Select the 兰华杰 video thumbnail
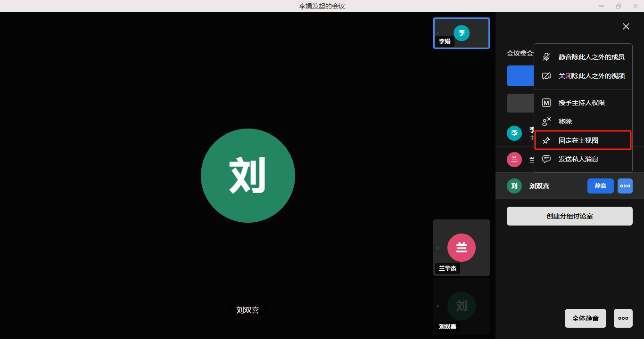The width and height of the screenshot is (644, 339). 462,248
